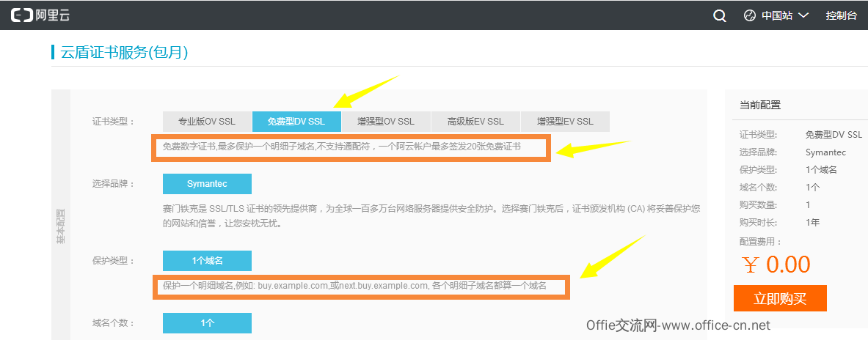Click the Symantec brand description paragraph
Image resolution: width=868 pixels, height=340 pixels.
[431, 217]
